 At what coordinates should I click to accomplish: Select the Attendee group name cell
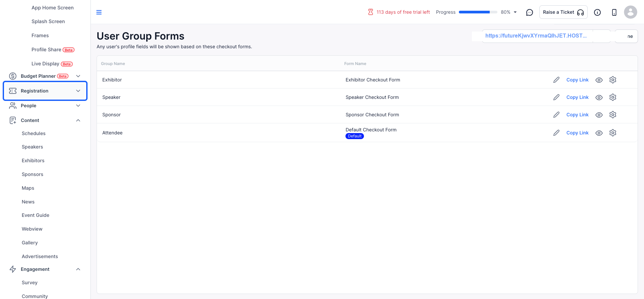pos(112,133)
